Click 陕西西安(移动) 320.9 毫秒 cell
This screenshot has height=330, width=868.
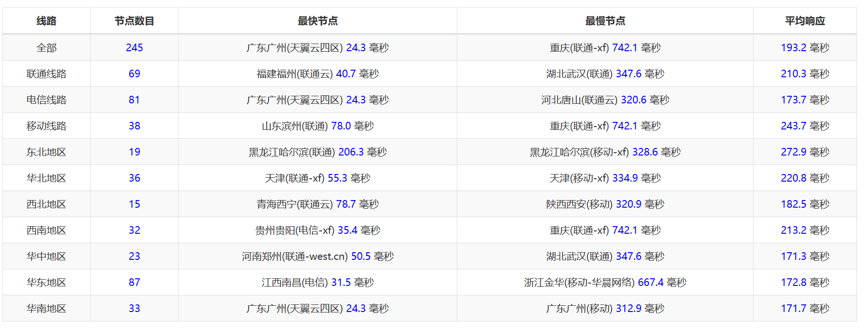click(x=605, y=204)
